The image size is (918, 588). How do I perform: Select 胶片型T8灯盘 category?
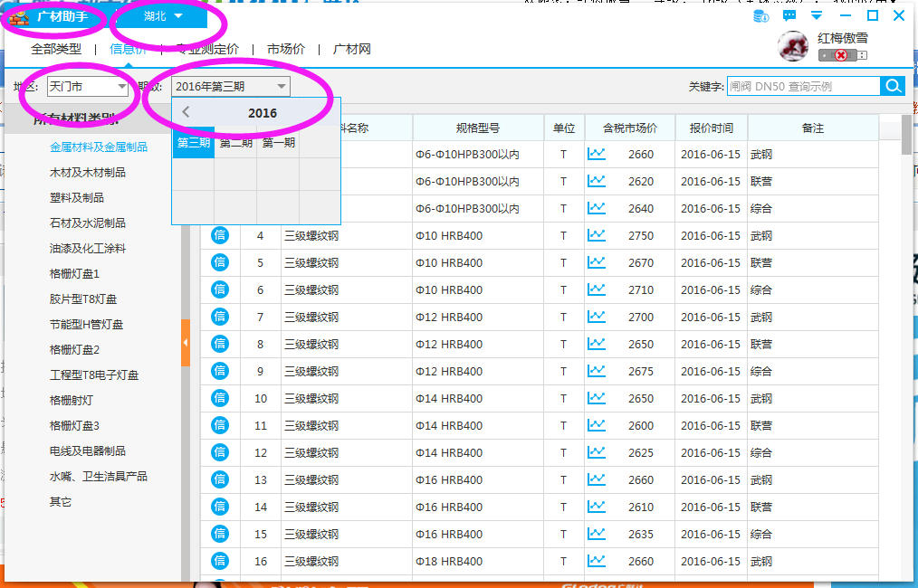pos(83,299)
